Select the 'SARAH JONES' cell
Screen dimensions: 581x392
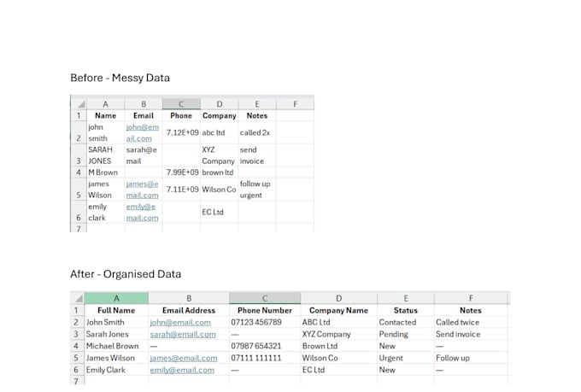106,155
